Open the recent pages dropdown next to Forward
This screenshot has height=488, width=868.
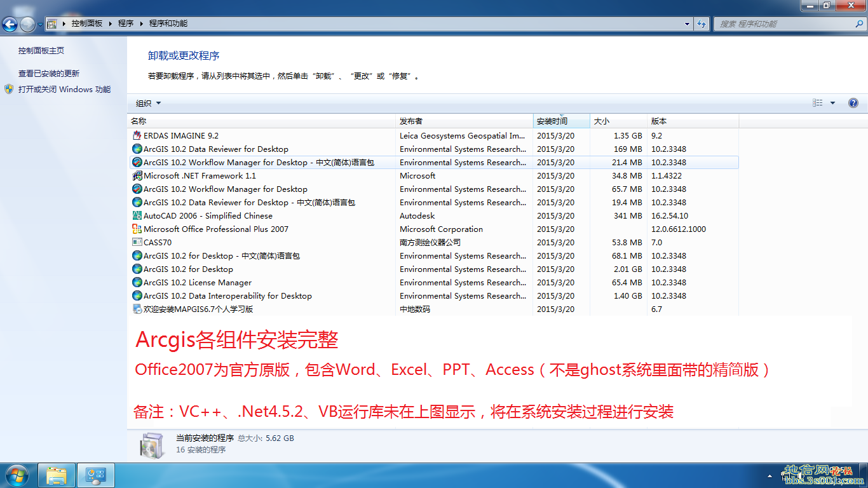[40, 24]
